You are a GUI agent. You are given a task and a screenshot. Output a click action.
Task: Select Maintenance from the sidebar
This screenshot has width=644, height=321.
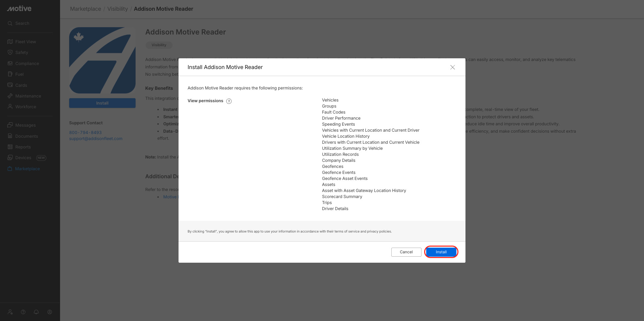pyautogui.click(x=28, y=96)
